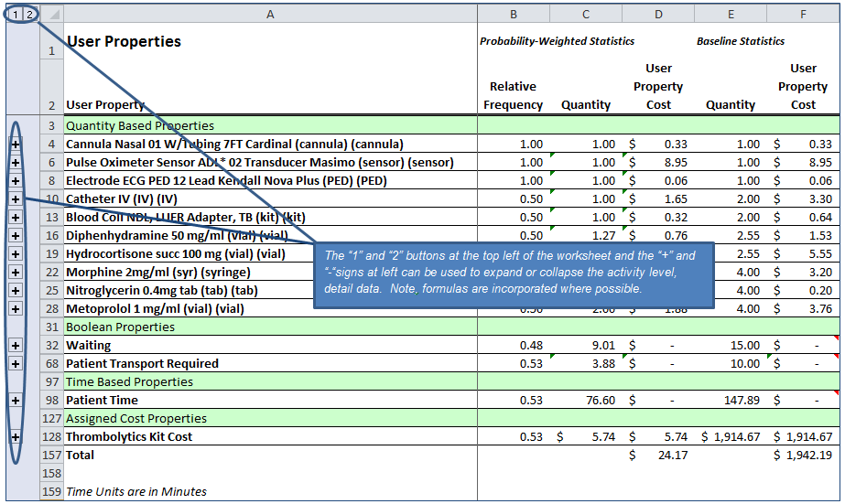This screenshot has width=845, height=504.
Task: Click Patient Transport baseline quantity 10.00
Action: [x=745, y=364]
